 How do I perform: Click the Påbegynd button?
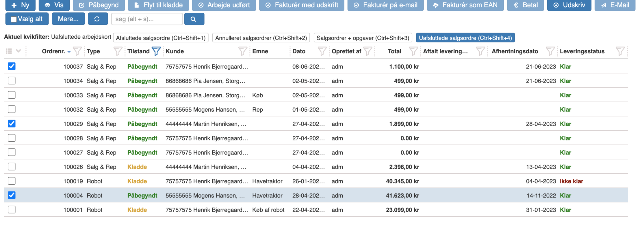point(99,5)
